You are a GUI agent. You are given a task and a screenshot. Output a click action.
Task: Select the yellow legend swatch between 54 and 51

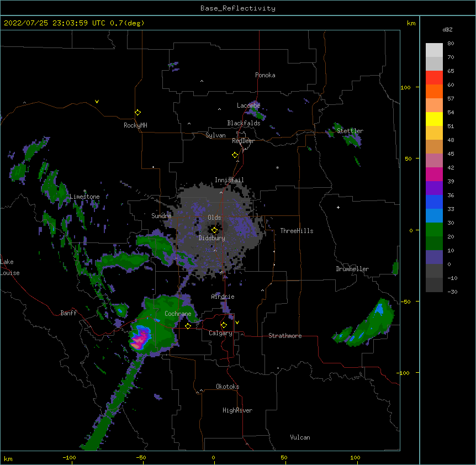434,119
